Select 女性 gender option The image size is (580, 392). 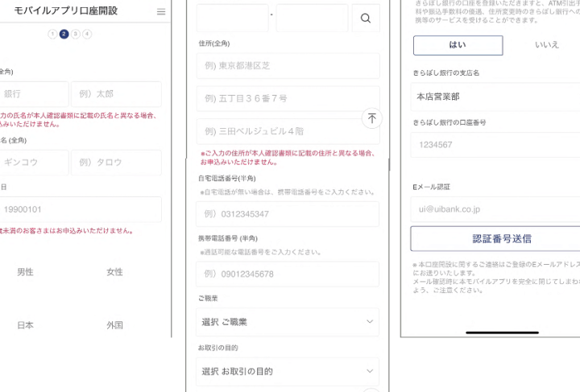click(114, 272)
